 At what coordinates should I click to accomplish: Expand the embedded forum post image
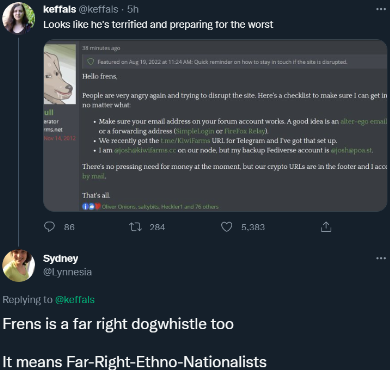click(215, 125)
